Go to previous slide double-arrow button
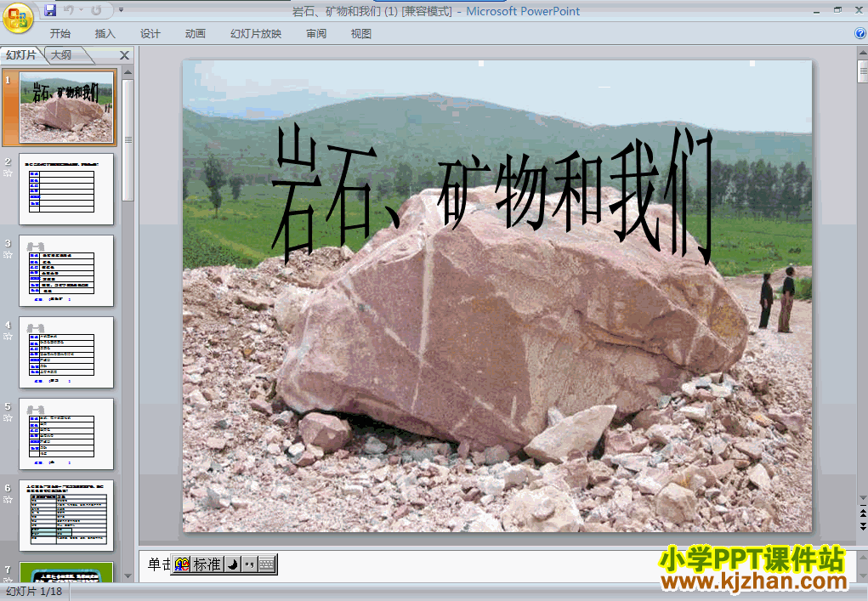The image size is (868, 601). pos(862,513)
